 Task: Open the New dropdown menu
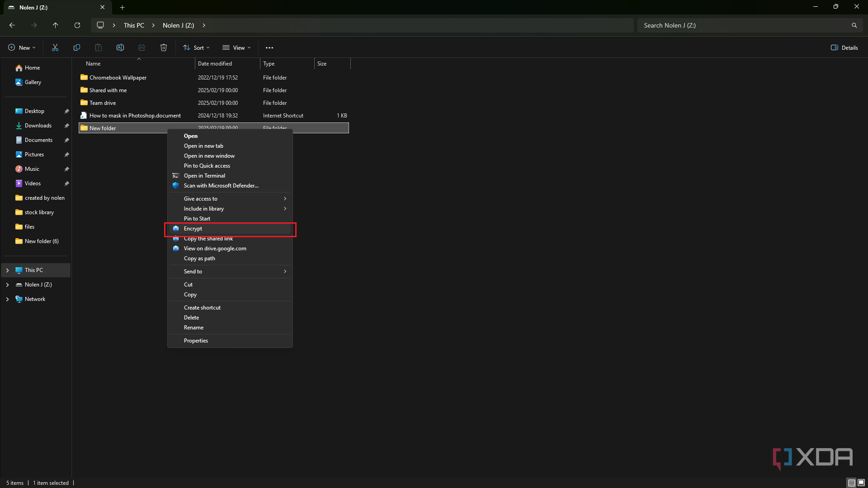coord(22,47)
